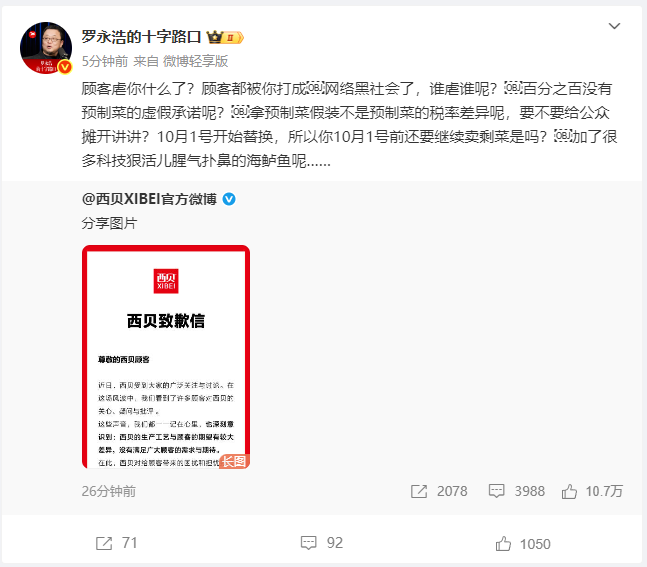Open the post options chevron menu
The image size is (647, 567).
(x=614, y=26)
